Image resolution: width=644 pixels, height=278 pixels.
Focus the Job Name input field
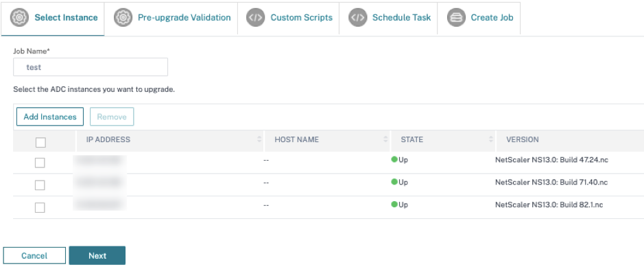point(91,67)
